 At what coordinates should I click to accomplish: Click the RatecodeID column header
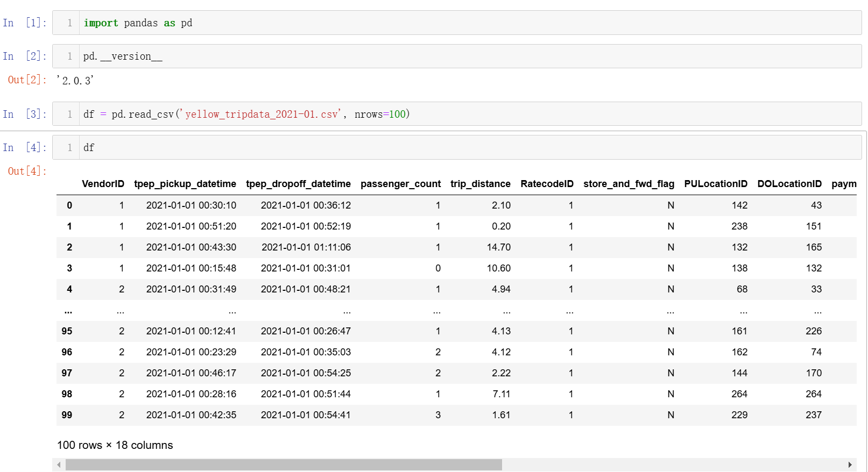(547, 184)
